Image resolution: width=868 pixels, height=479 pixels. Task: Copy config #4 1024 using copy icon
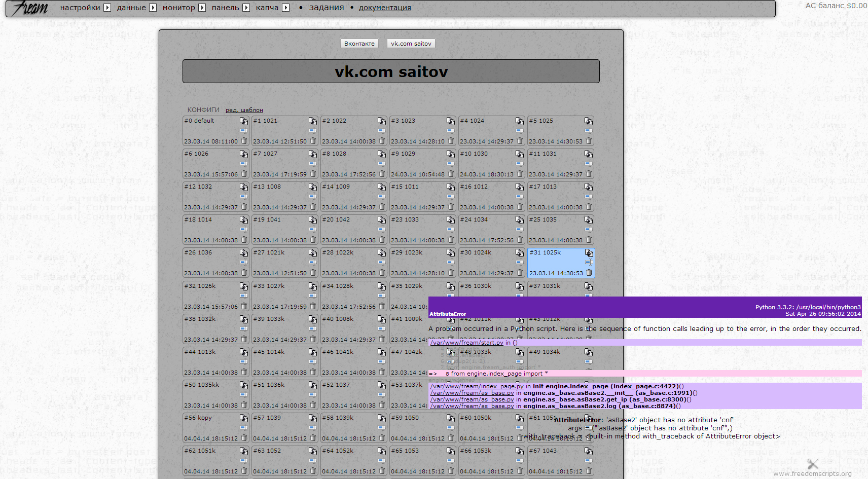[520, 121]
